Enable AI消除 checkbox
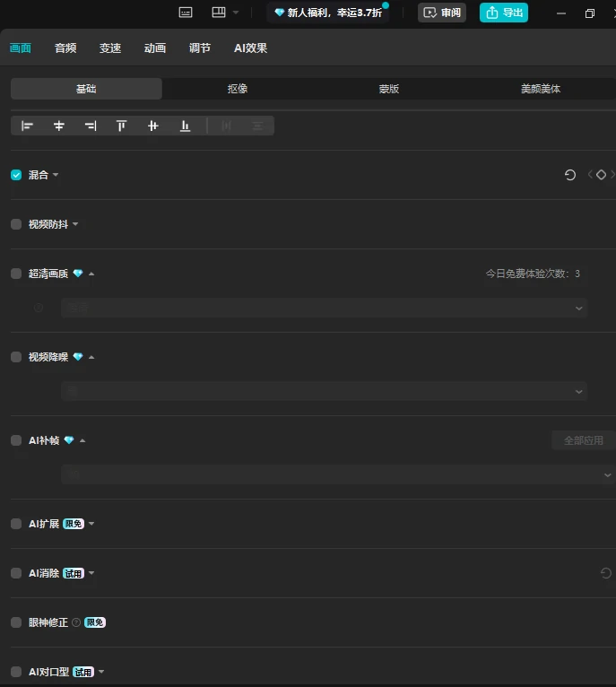This screenshot has width=616, height=687. coord(16,573)
